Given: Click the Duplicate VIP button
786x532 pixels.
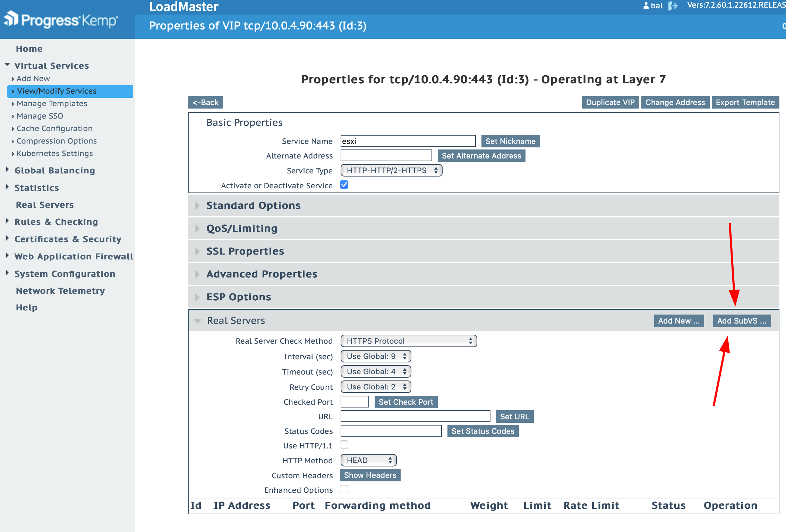Looking at the screenshot, I should 610,102.
